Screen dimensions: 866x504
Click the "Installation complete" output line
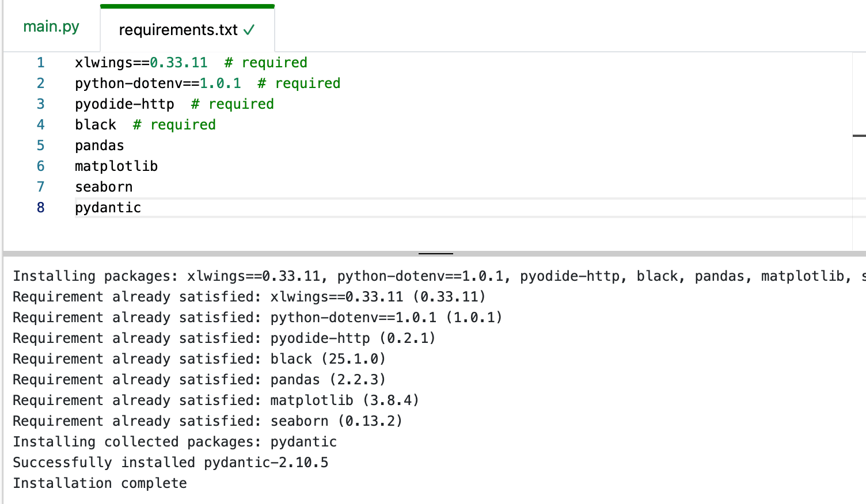(100, 483)
